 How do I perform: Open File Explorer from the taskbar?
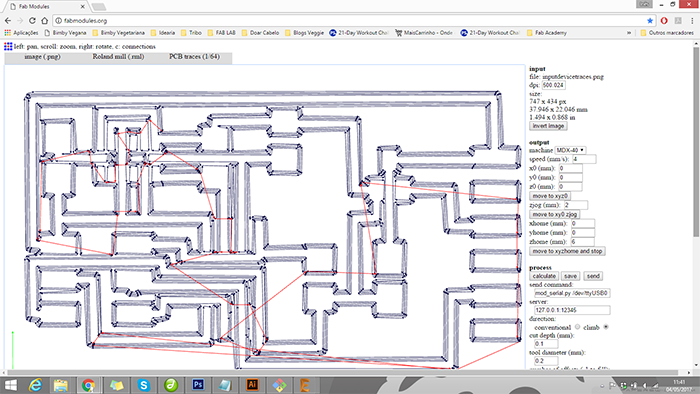(61, 385)
